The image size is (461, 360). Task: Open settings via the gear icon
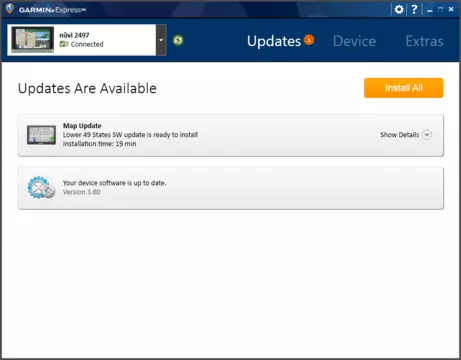pos(399,9)
